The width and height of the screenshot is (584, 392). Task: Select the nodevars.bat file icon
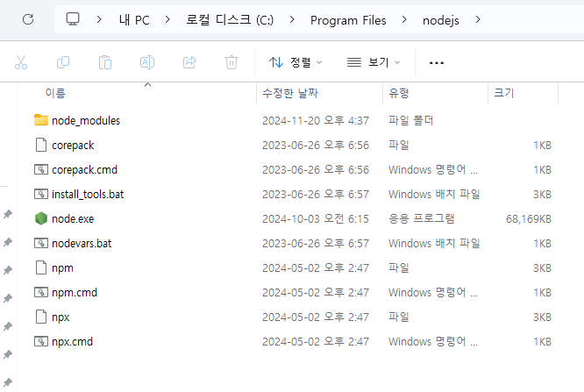coord(41,243)
